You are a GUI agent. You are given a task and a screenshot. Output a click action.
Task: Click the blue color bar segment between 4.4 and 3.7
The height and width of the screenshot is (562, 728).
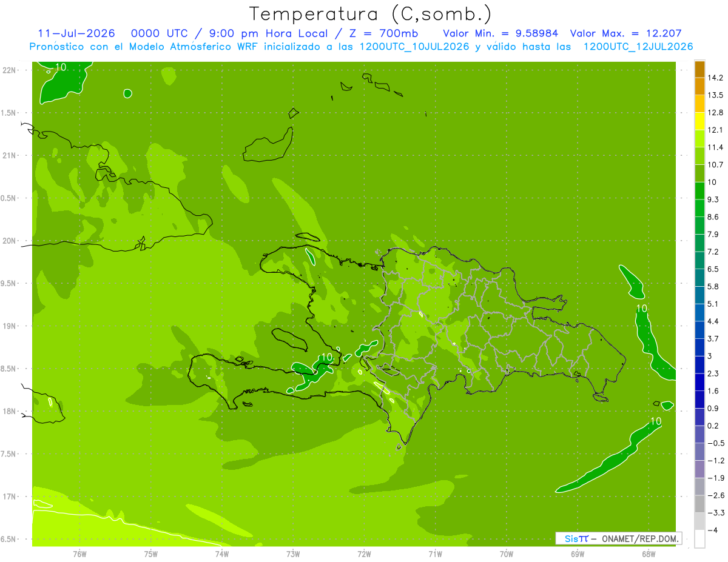[699, 330]
